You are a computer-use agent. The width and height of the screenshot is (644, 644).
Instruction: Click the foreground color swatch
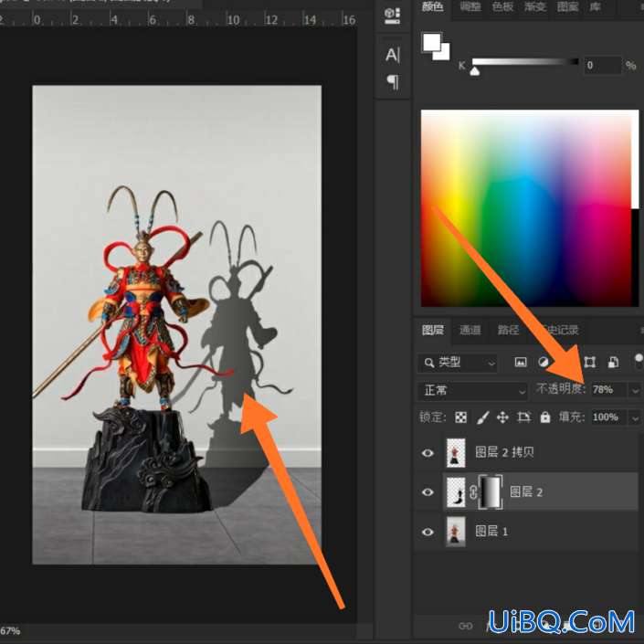pos(431,42)
